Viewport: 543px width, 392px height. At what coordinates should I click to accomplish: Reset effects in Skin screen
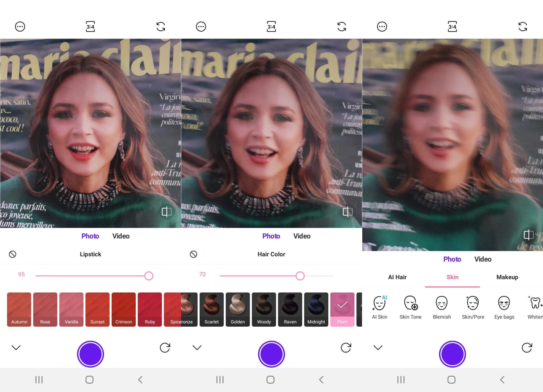coord(527,348)
